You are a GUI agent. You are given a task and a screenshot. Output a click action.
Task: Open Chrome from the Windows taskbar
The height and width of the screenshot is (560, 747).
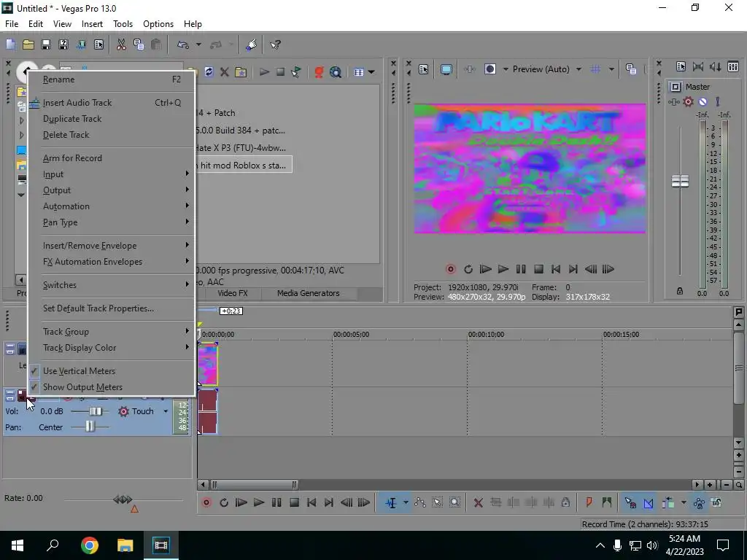pyautogui.click(x=89, y=545)
